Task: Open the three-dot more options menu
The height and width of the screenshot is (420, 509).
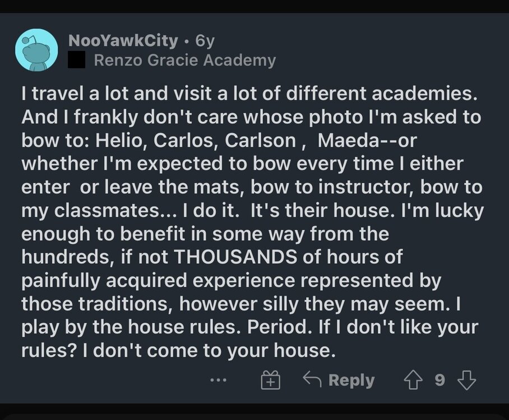Action: 218,381
